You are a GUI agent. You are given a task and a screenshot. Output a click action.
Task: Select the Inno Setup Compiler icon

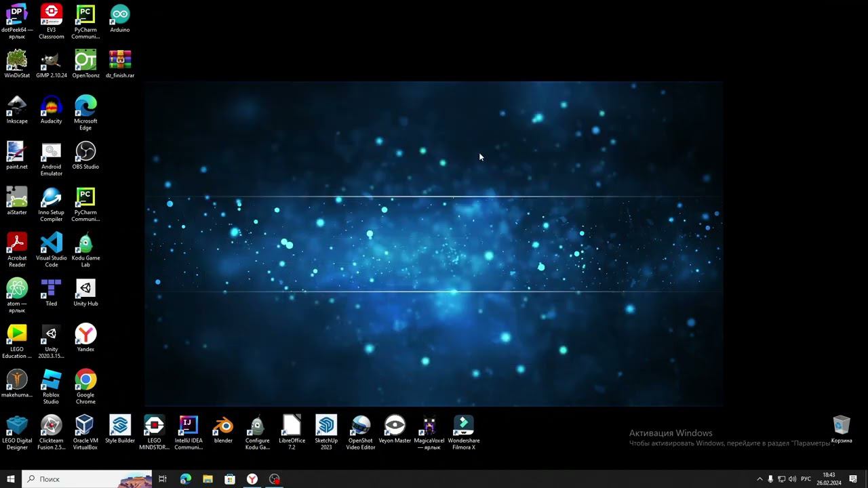pos(52,203)
